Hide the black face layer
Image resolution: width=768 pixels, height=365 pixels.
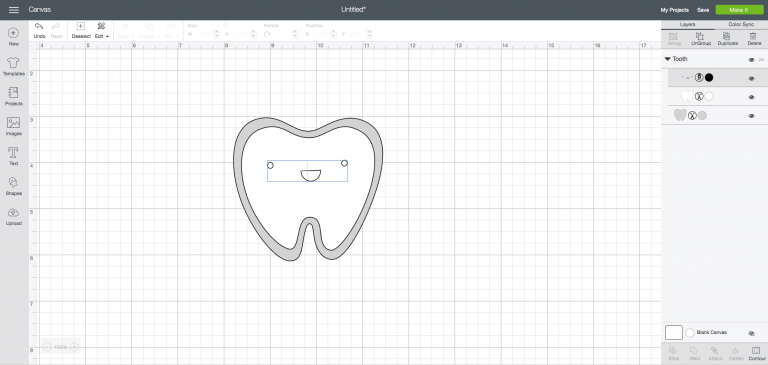click(x=751, y=78)
